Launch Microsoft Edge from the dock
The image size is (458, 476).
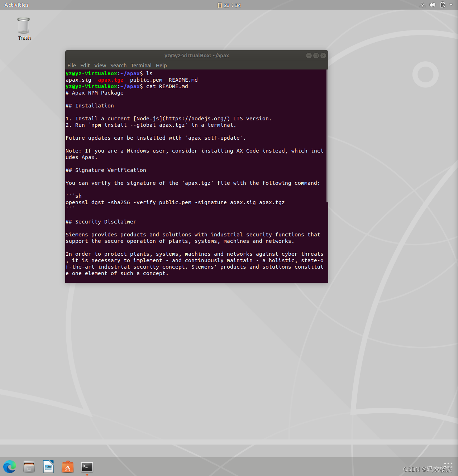click(10, 467)
